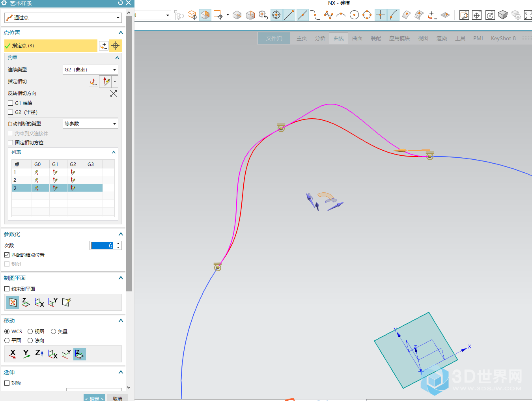Uncheck 匹配的结点位置 checkbox

pyautogui.click(x=7, y=255)
